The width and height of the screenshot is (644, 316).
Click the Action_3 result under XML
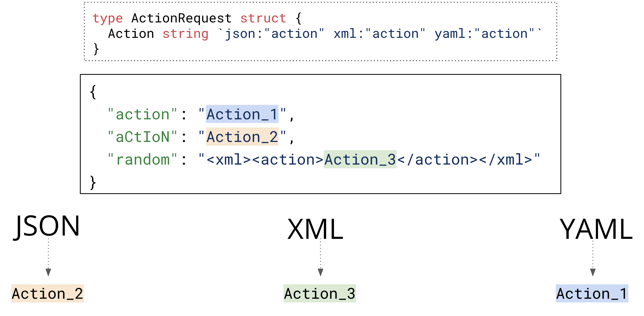click(320, 294)
